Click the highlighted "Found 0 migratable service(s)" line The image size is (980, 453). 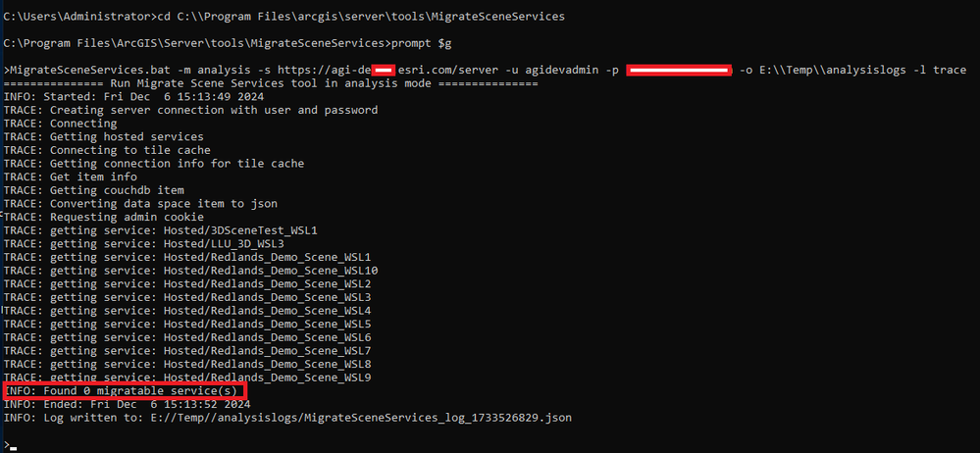(x=123, y=391)
